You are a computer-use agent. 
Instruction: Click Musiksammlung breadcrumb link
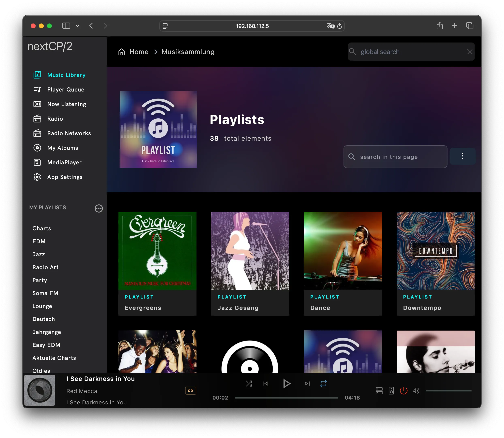pos(188,52)
